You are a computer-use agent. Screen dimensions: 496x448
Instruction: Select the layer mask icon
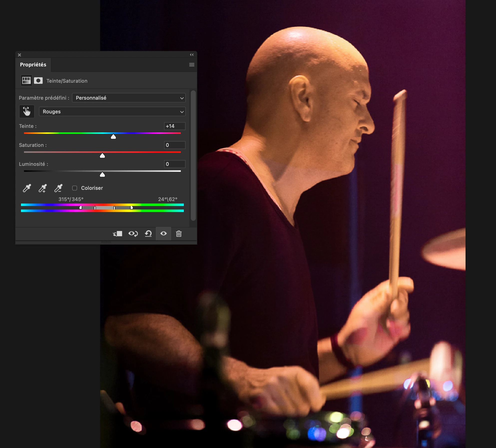pos(38,80)
